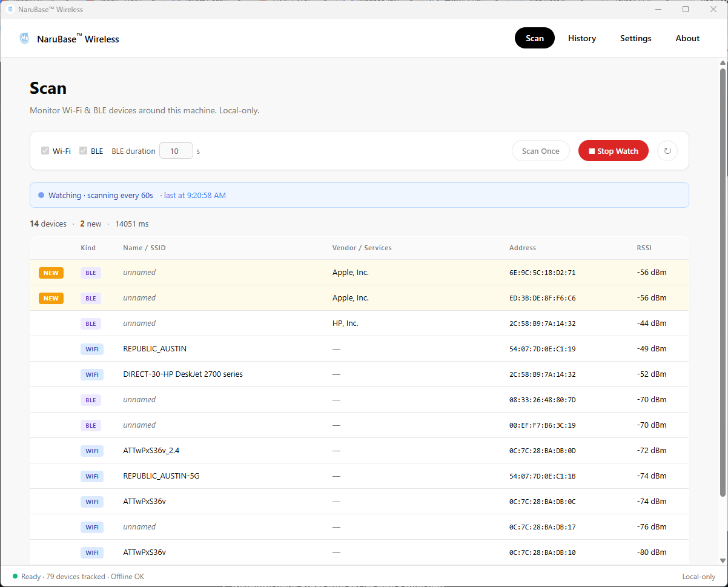Click the 14051 ms scan time
This screenshot has height=587, width=728.
coord(132,224)
